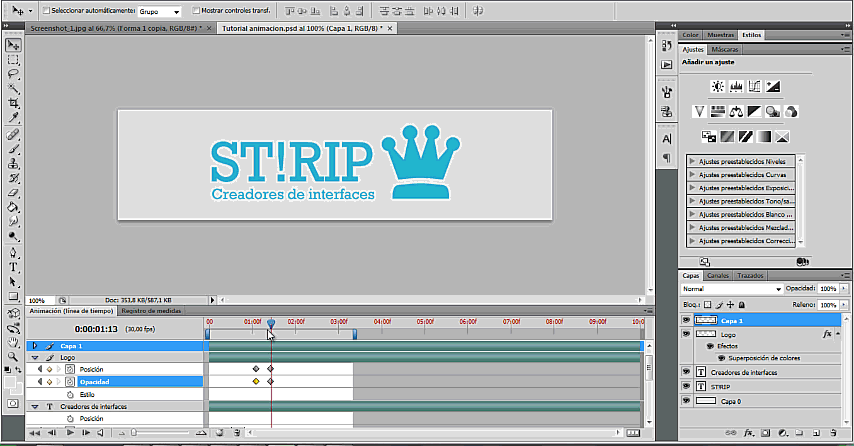
Task: Add a layer style with fx button
Action: tap(748, 433)
